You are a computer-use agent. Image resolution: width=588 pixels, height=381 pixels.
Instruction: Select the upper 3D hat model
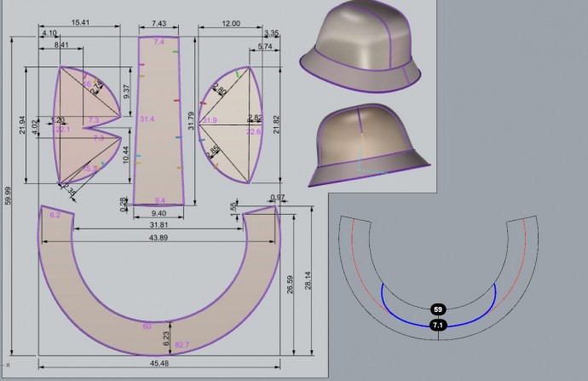(362, 47)
